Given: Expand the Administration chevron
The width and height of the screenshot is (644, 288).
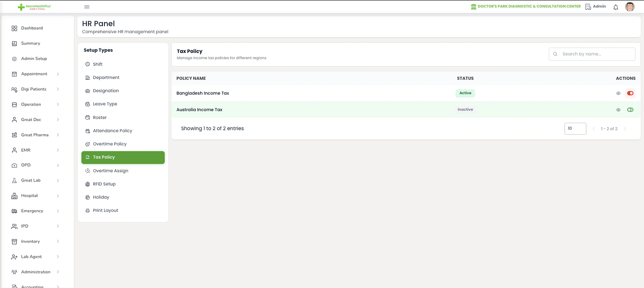Looking at the screenshot, I should coord(58,272).
